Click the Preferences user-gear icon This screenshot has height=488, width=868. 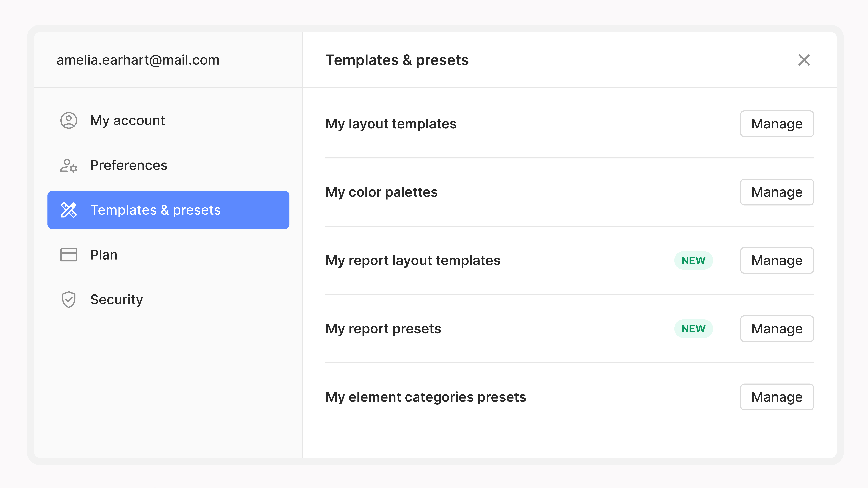point(69,165)
